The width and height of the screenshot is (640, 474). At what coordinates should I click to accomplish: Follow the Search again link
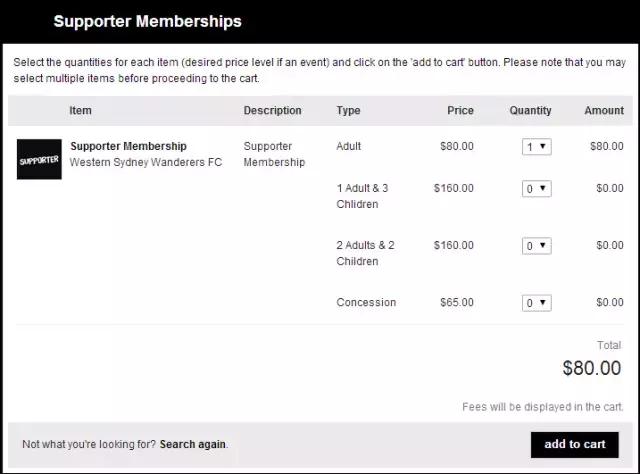point(193,444)
